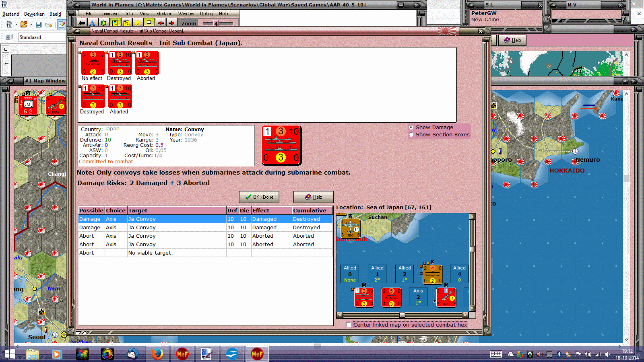Select the Show Section Boxes radio button
Viewport: 644px width, 362px height.
pos(411,134)
